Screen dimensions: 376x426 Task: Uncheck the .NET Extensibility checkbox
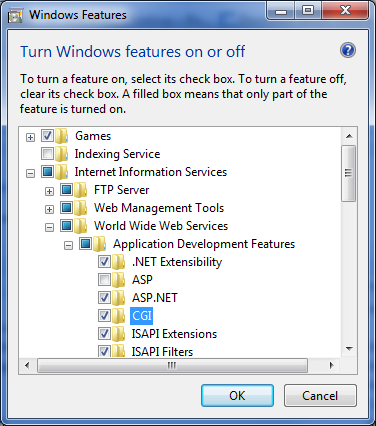[104, 262]
